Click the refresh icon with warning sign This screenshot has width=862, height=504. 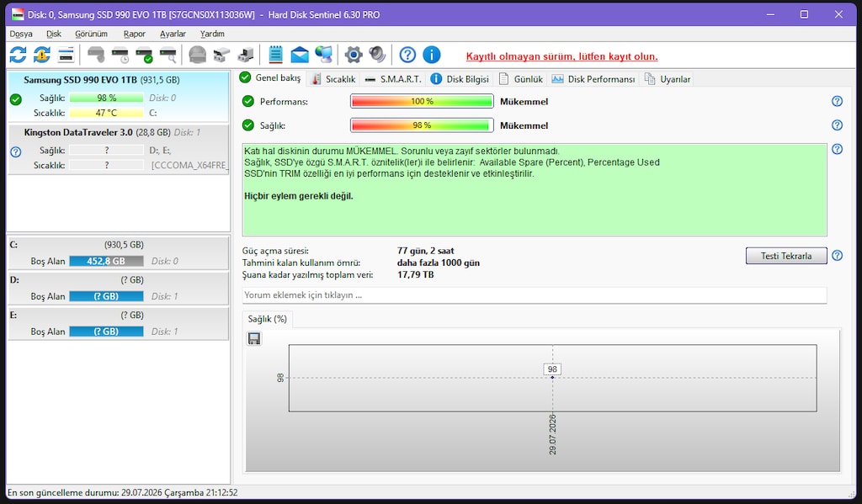pos(42,55)
